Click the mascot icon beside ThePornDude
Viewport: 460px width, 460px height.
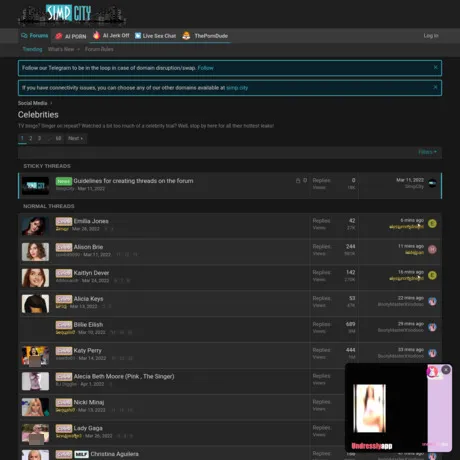pyautogui.click(x=186, y=36)
